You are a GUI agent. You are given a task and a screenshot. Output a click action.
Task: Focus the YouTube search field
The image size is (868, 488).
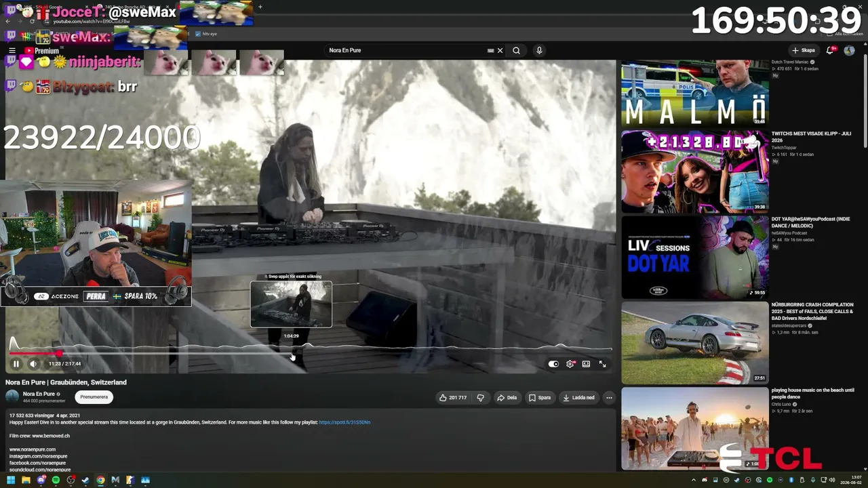tap(406, 50)
